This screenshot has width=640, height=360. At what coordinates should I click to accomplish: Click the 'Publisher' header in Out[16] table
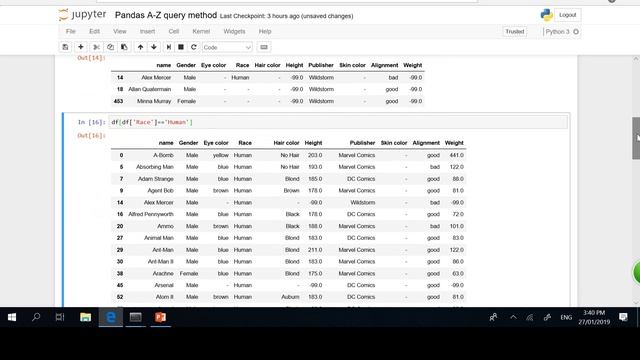pos(362,143)
